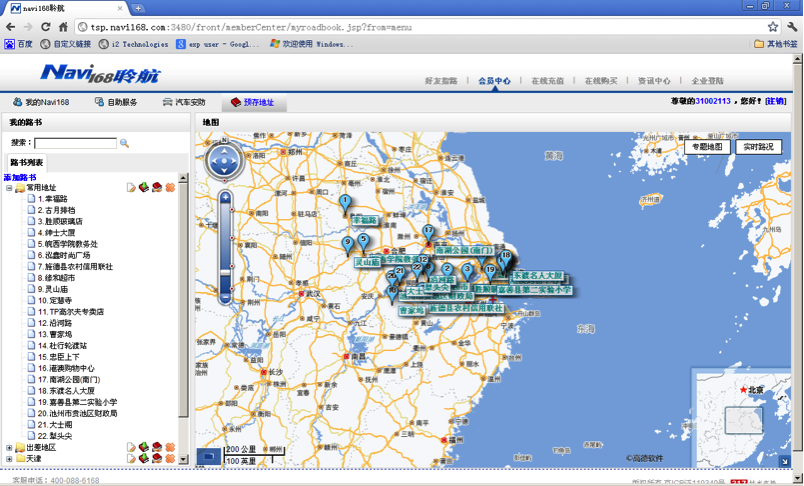The height and width of the screenshot is (486, 804).
Task: Open 好友指路 in the top navigation
Action: pyautogui.click(x=441, y=80)
